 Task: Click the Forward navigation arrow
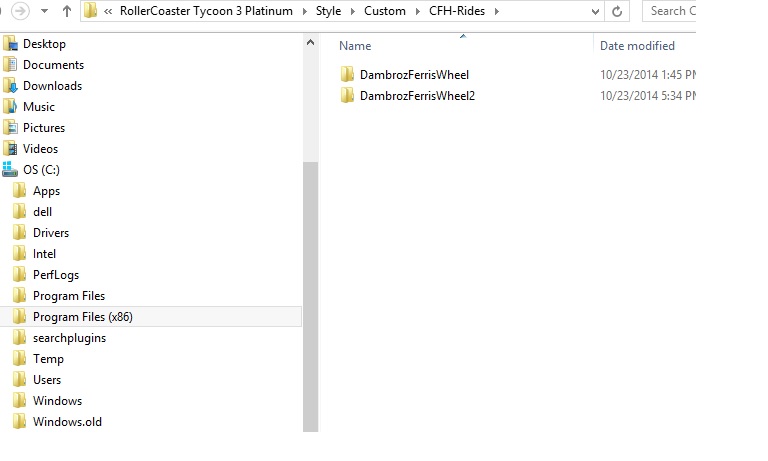[19, 11]
